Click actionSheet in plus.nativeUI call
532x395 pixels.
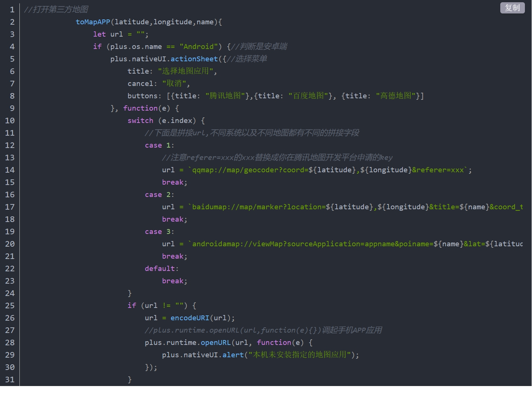[194, 59]
